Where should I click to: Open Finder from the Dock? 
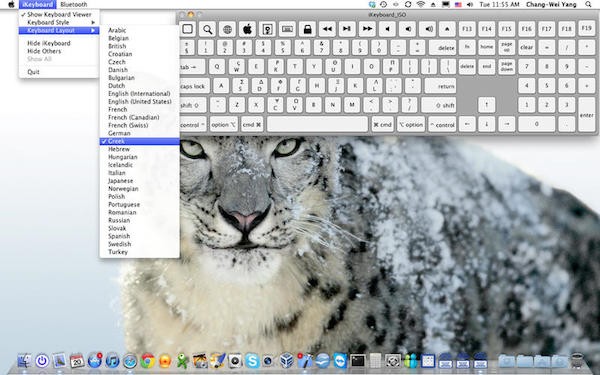pos(24,360)
